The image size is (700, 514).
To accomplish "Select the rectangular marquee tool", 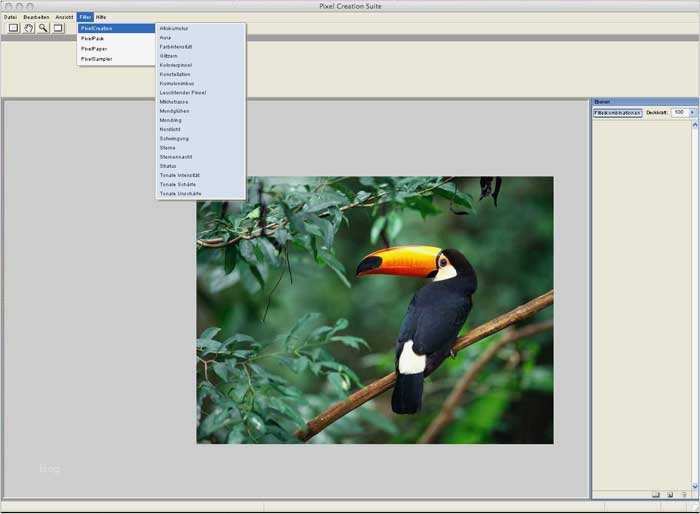I will click(14, 28).
